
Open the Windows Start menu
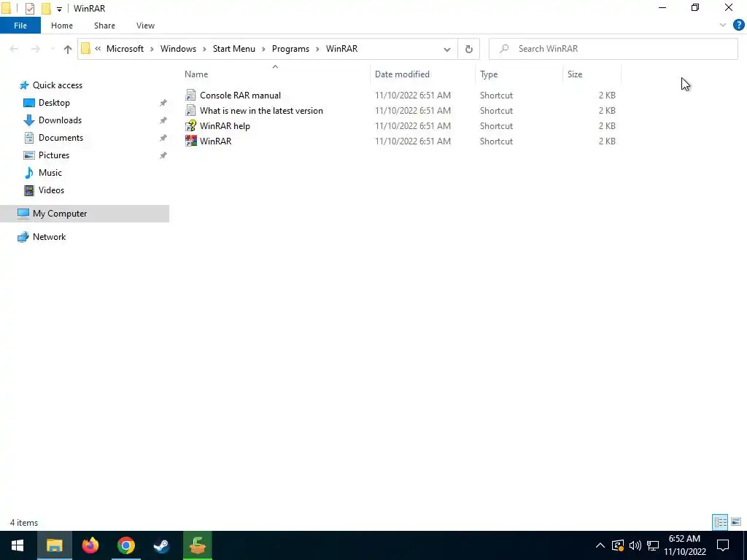click(18, 545)
